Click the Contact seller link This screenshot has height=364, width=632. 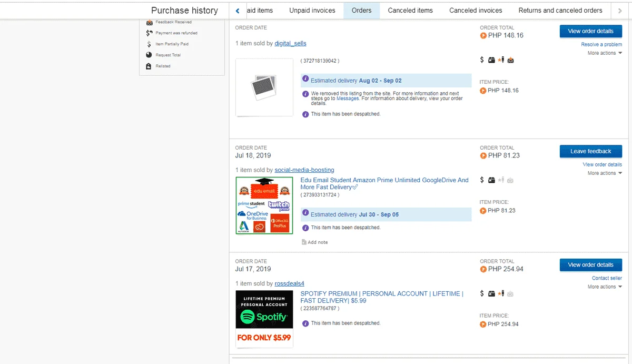(607, 278)
